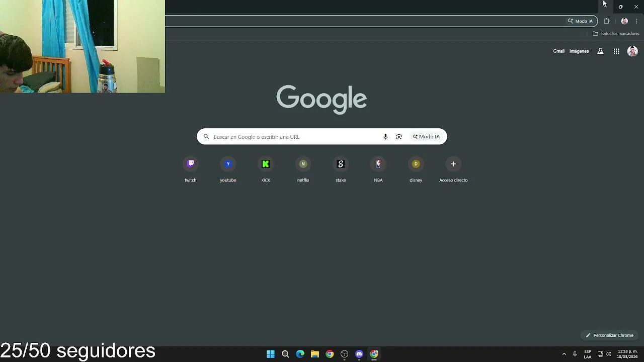This screenshot has width=644, height=362.
Task: Click Modo IA in the address bar
Action: click(580, 21)
